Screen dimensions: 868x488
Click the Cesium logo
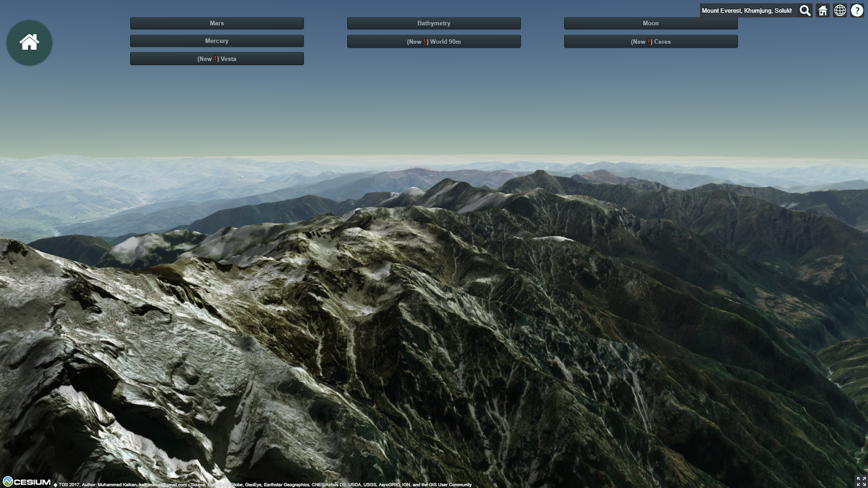pos(27,481)
